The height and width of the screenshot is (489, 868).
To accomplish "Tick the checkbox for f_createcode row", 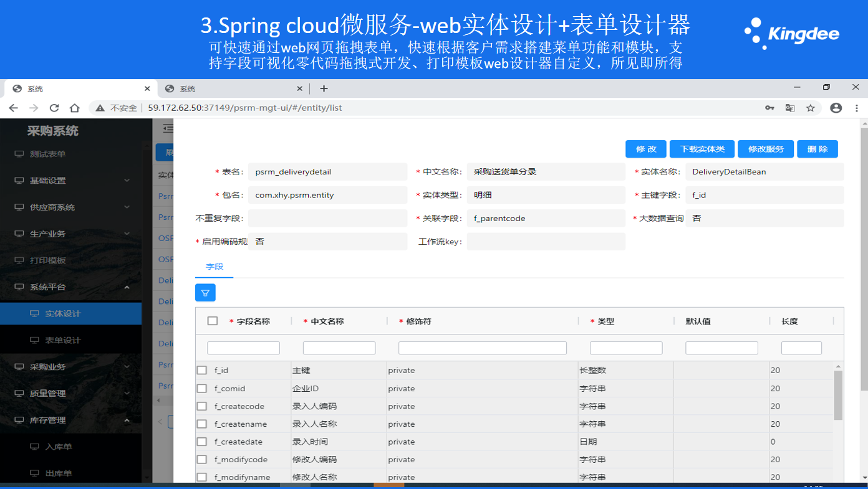I will coord(202,406).
